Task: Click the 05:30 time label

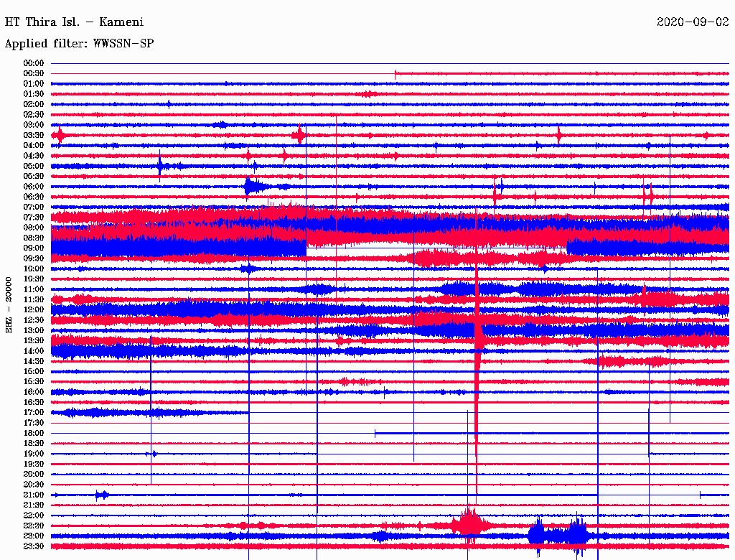Action: tap(34, 177)
